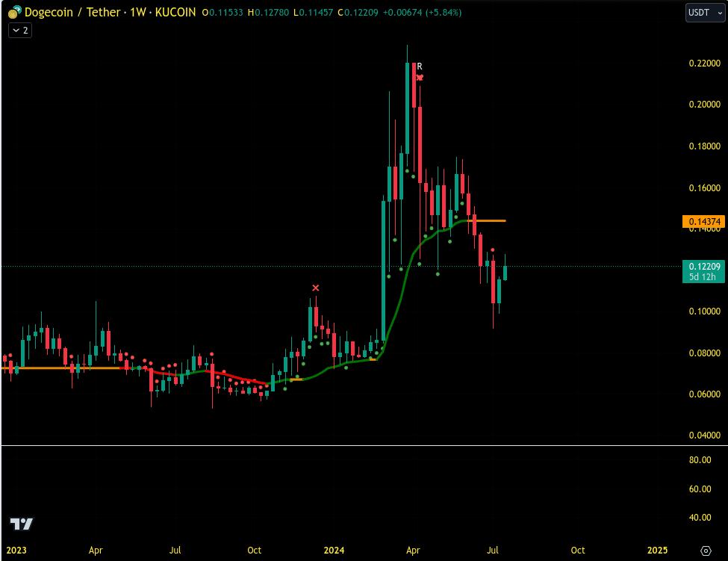Click the TradingView logo on the chart
This screenshot has height=561, width=728.
coord(22,524)
